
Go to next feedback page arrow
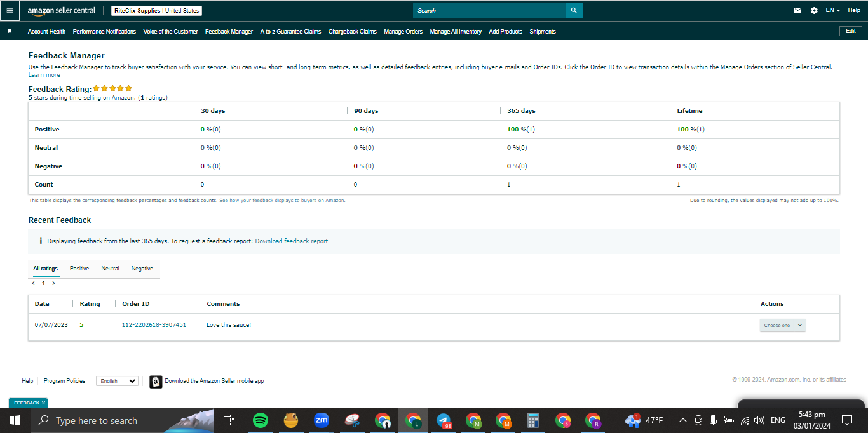point(53,283)
